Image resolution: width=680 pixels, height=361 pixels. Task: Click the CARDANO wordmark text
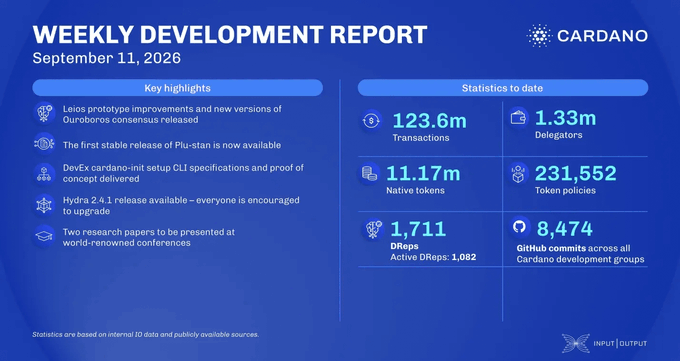[x=602, y=36]
